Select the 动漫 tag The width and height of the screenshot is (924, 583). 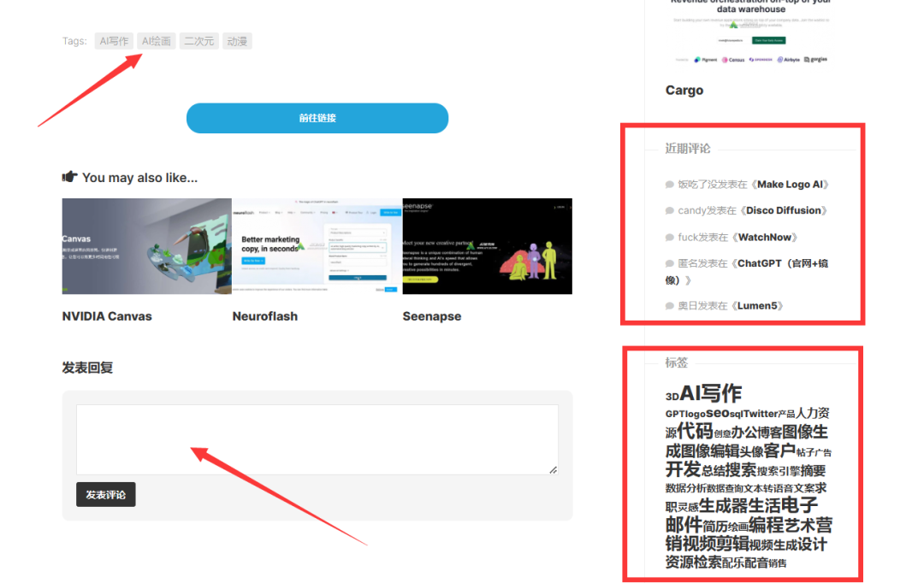(x=237, y=41)
